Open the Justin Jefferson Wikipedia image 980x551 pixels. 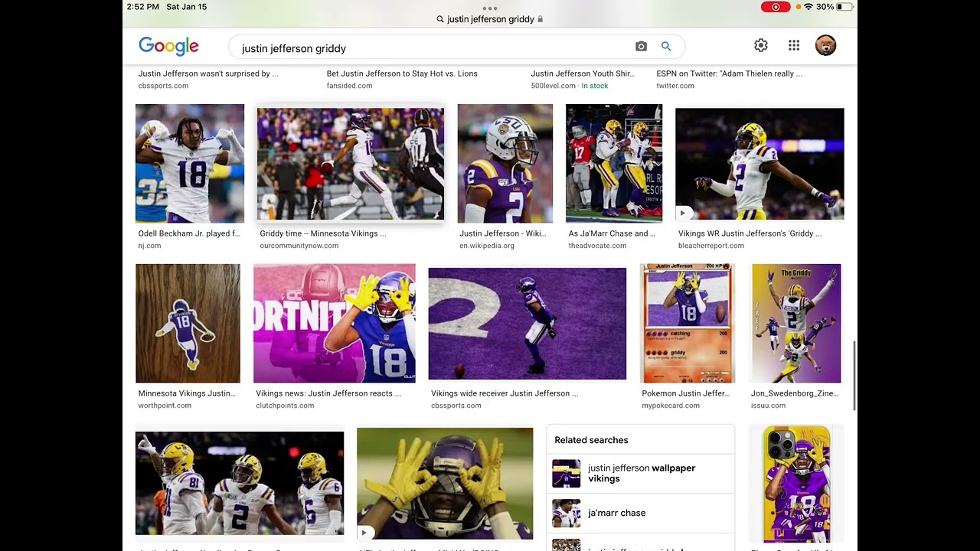coord(505,164)
